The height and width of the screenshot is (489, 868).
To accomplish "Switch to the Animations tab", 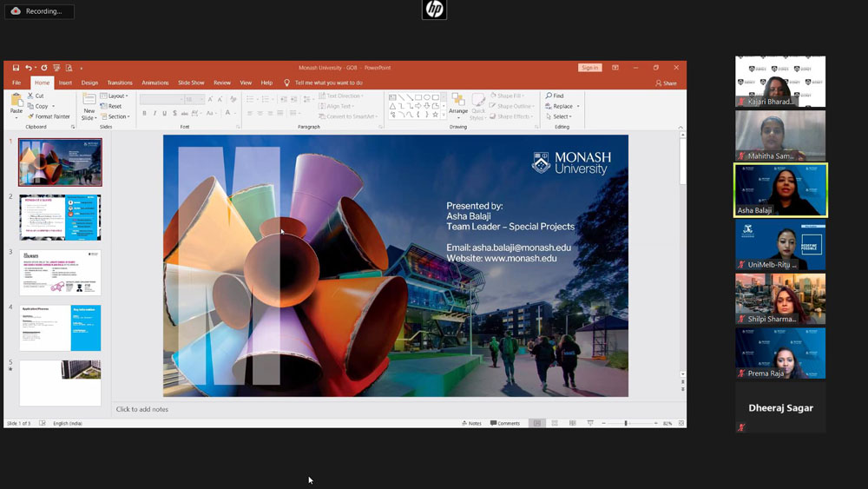I will tap(155, 83).
